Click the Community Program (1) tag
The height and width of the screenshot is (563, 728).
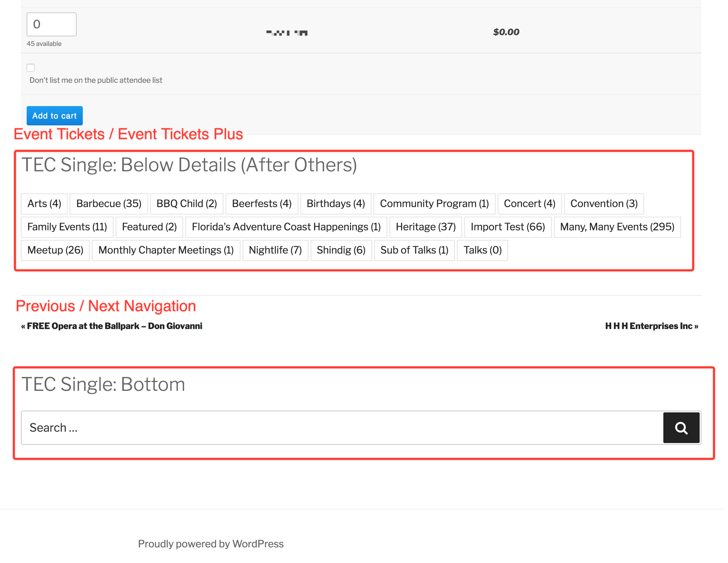434,204
